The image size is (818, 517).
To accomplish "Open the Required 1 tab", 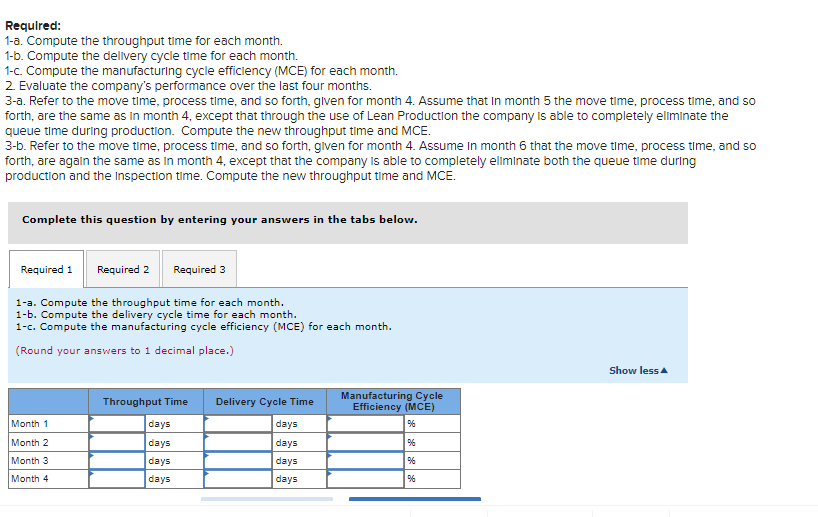I will pos(46,269).
